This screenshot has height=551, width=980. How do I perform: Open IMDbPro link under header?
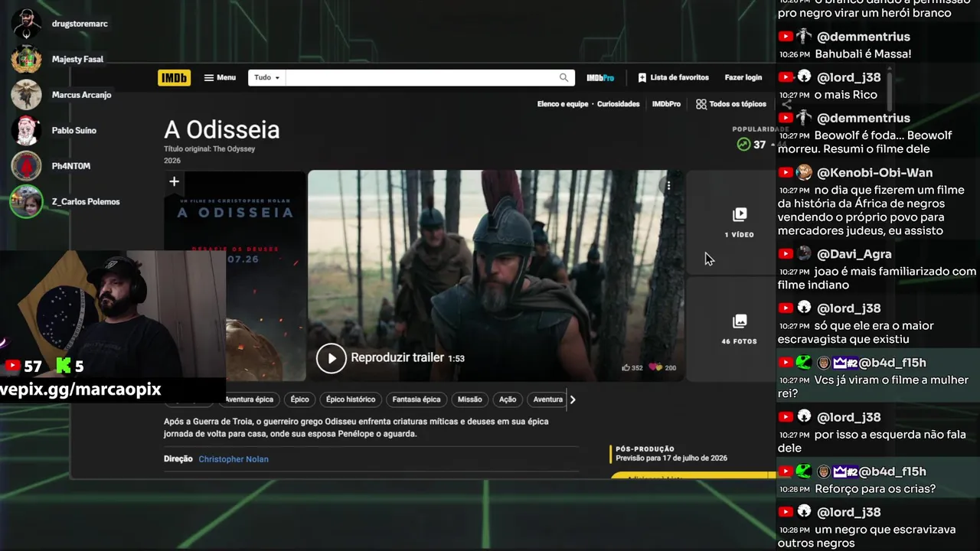(x=666, y=104)
